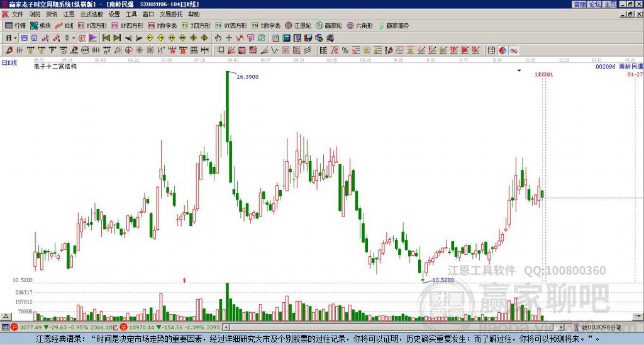Click the 16.3900 high price label
Image resolution: width=644 pixels, height=345 pixels.
[x=248, y=77]
